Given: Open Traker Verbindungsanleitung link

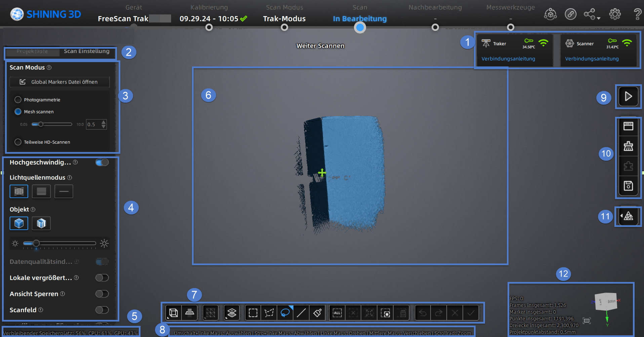Looking at the screenshot, I should click(x=508, y=59).
